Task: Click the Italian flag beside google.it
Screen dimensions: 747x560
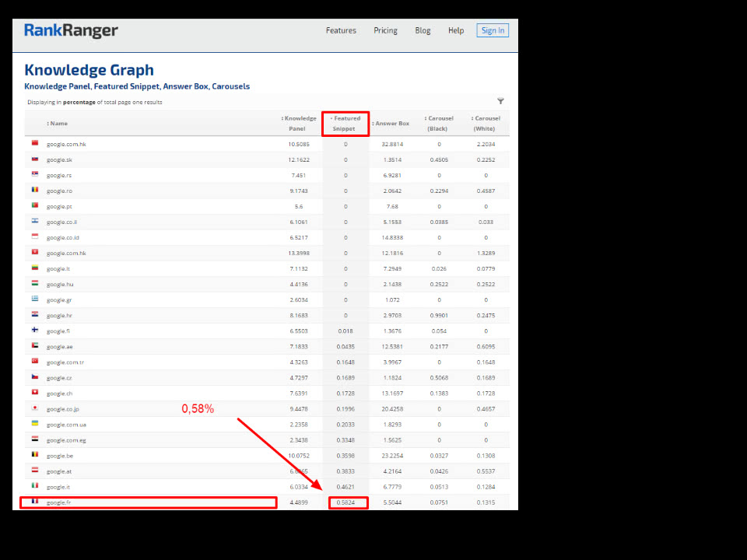Action: pyautogui.click(x=35, y=485)
